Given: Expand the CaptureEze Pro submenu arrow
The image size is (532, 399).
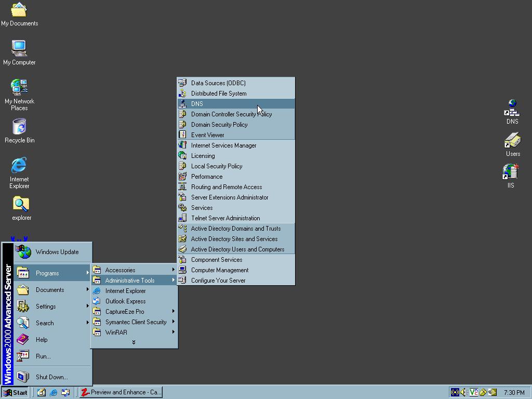Looking at the screenshot, I should coord(174,312).
